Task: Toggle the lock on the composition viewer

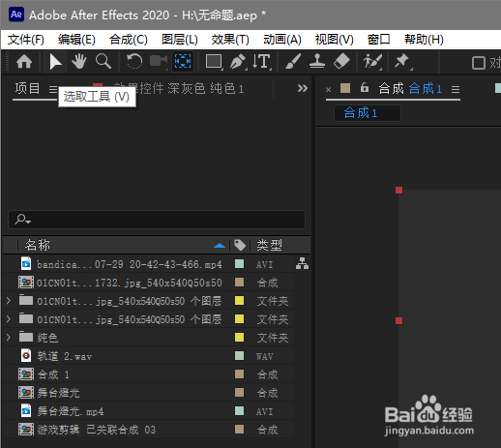Action: (365, 87)
